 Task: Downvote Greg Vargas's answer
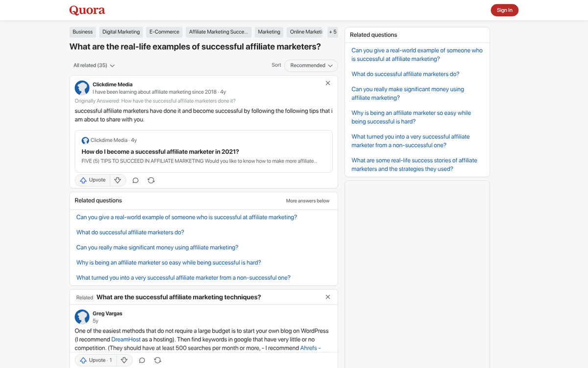point(124,360)
